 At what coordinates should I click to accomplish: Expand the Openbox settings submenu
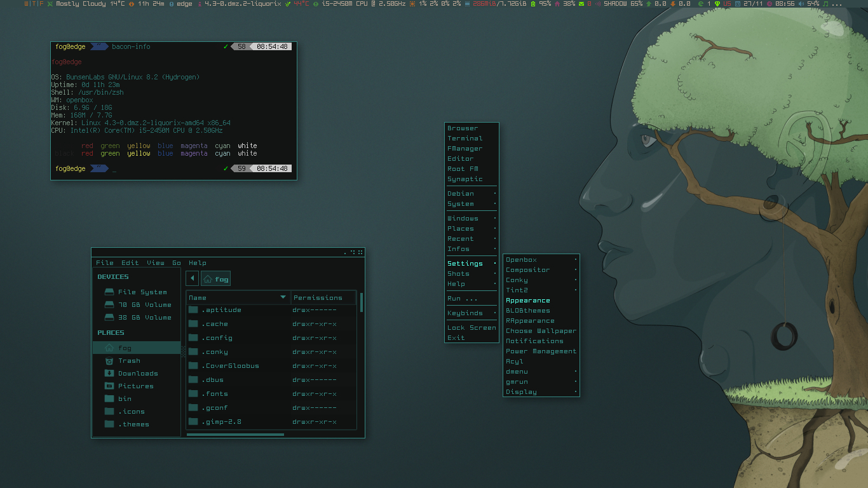coord(541,260)
